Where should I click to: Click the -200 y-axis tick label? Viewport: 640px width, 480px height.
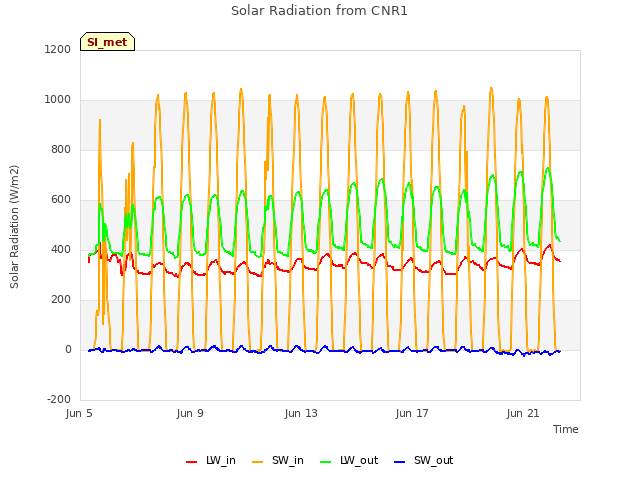[59, 399]
